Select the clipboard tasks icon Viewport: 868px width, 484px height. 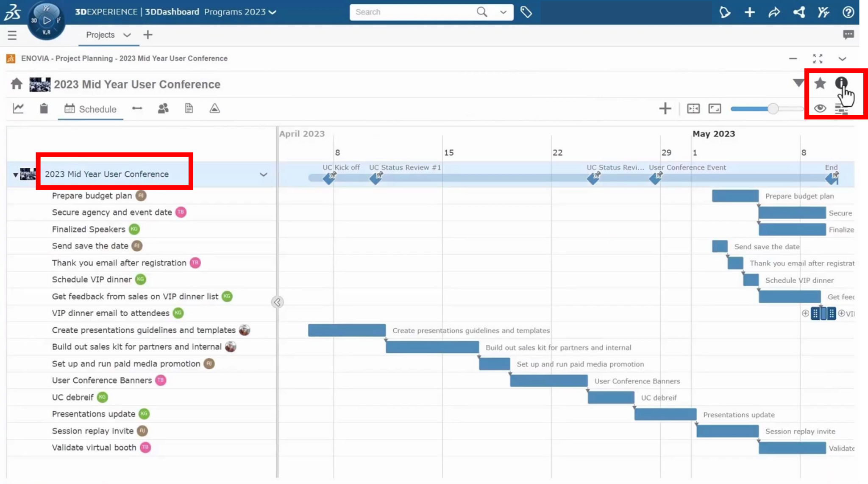coord(43,108)
